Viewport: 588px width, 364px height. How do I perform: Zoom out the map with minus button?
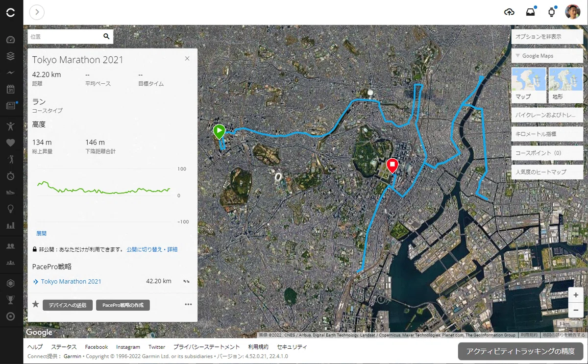(576, 310)
